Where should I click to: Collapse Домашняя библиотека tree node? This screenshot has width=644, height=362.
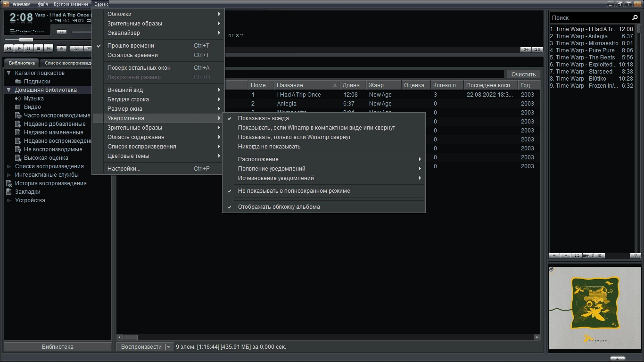pyautogui.click(x=9, y=90)
